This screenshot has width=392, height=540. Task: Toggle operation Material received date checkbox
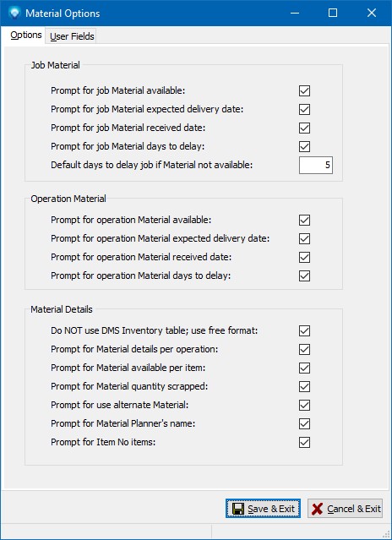point(305,257)
